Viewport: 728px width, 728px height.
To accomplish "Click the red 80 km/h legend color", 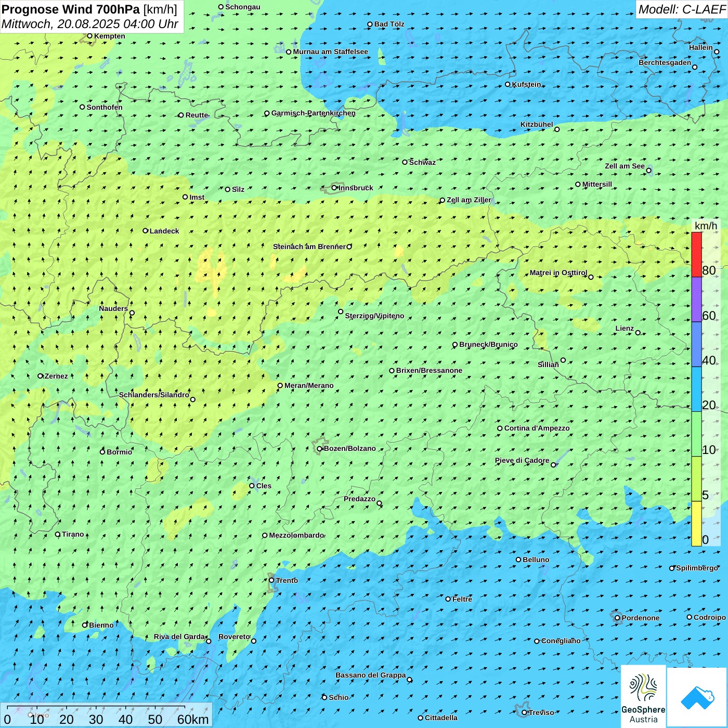I will point(696,254).
